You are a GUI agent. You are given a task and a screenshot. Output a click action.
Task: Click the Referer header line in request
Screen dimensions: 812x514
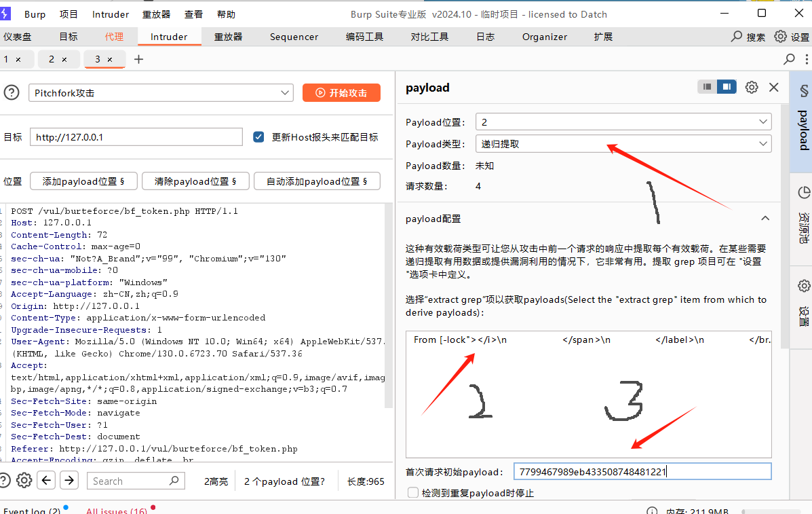coord(154,449)
